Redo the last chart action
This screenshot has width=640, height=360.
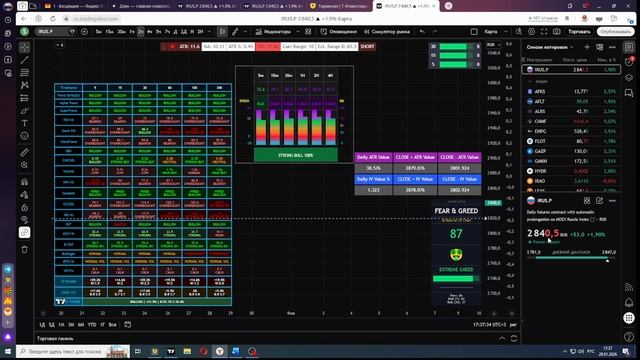pyautogui.click(x=435, y=31)
